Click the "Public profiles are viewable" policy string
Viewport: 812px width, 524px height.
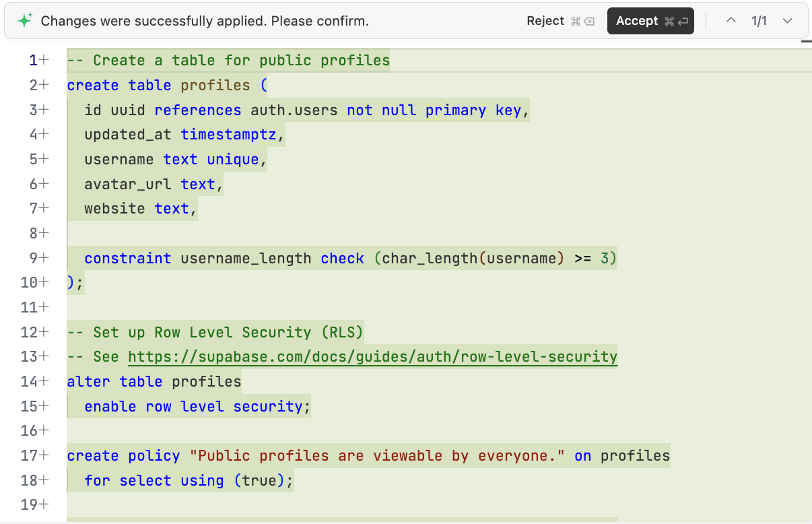[377, 456]
